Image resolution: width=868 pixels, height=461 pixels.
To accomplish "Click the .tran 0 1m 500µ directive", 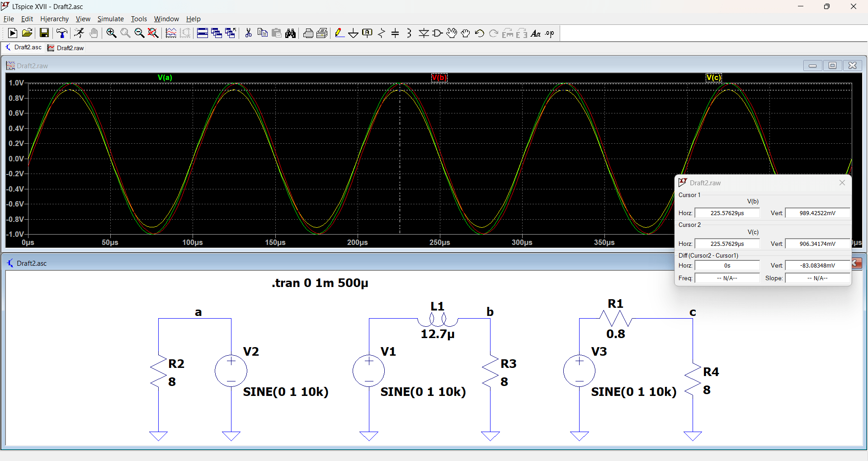I will [320, 283].
